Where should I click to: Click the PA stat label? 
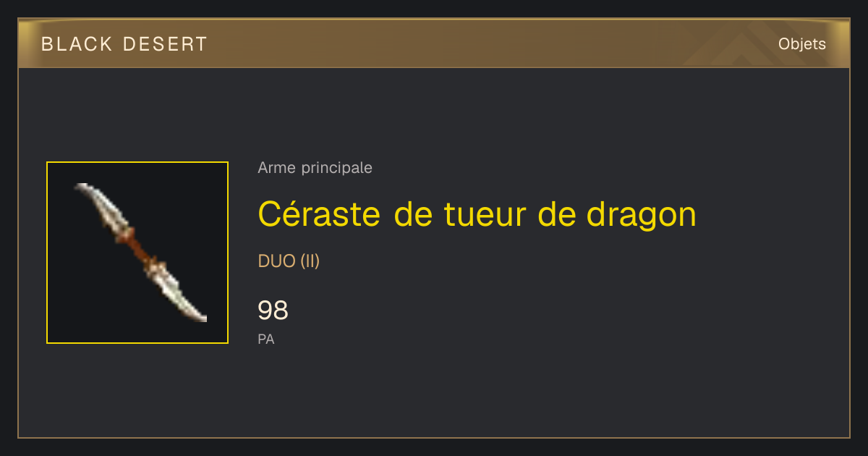click(265, 339)
